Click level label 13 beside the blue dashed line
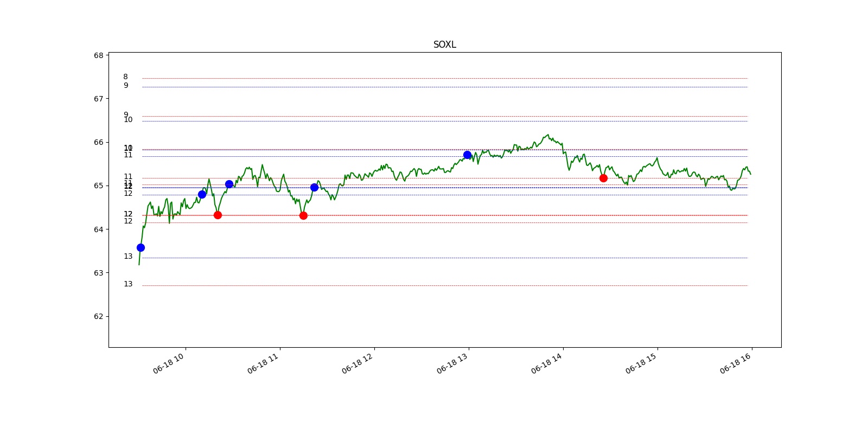This screenshot has width=868, height=434. coord(128,257)
